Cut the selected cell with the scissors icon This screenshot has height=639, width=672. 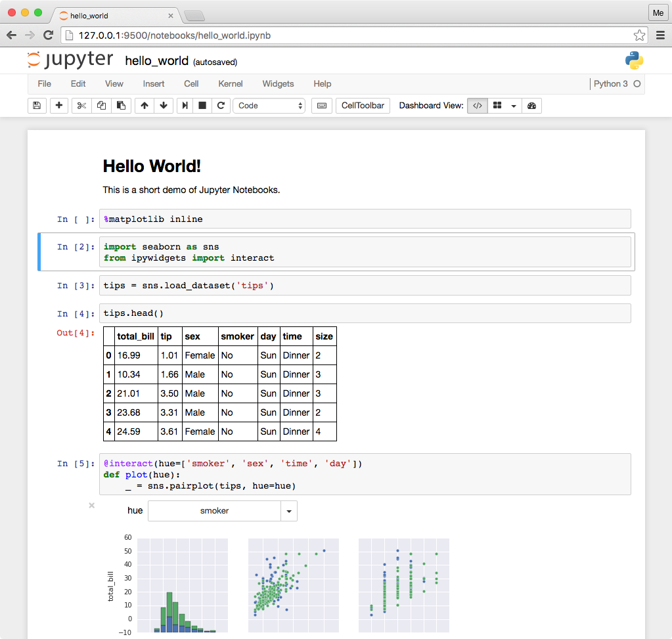click(81, 106)
